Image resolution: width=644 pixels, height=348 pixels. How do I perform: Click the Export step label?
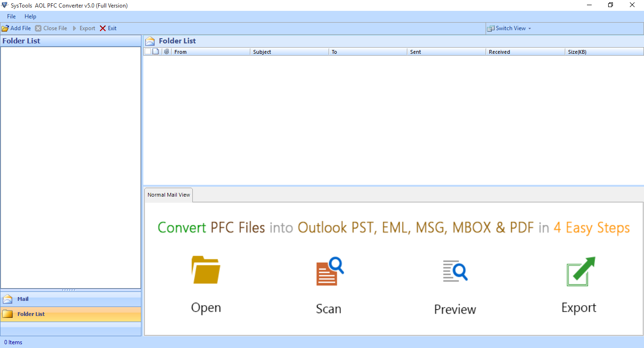tap(579, 308)
